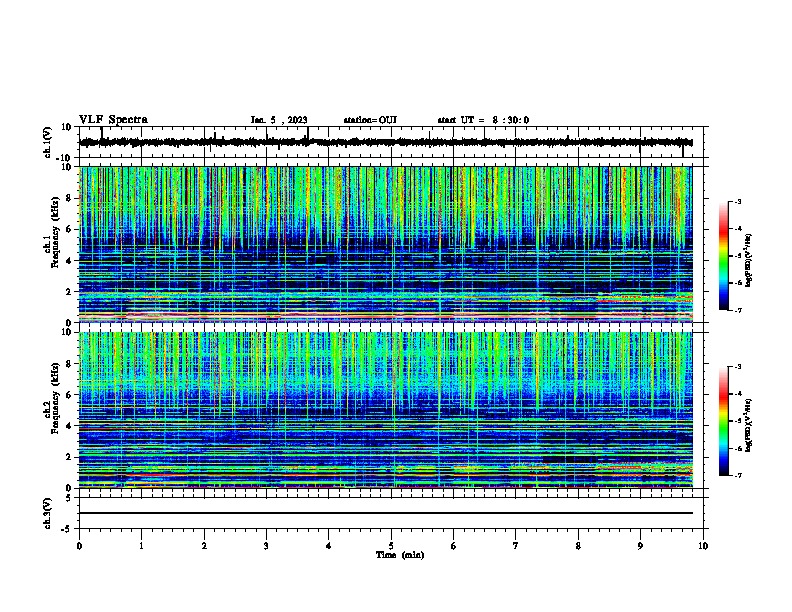Click the "-7" label on ch.1 color bar
792x612 pixels.
(x=738, y=310)
